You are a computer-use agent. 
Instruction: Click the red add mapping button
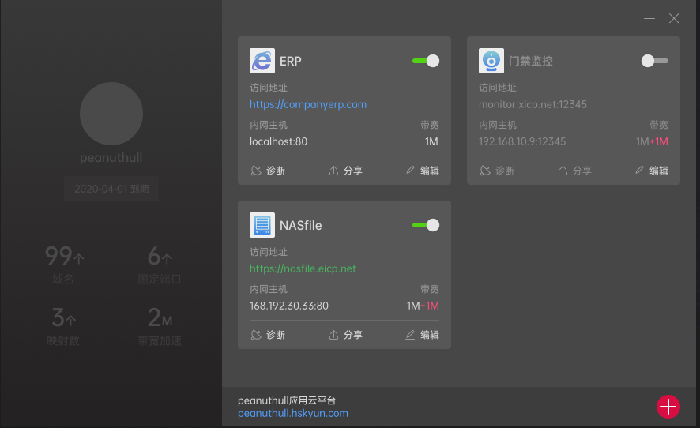(x=668, y=406)
